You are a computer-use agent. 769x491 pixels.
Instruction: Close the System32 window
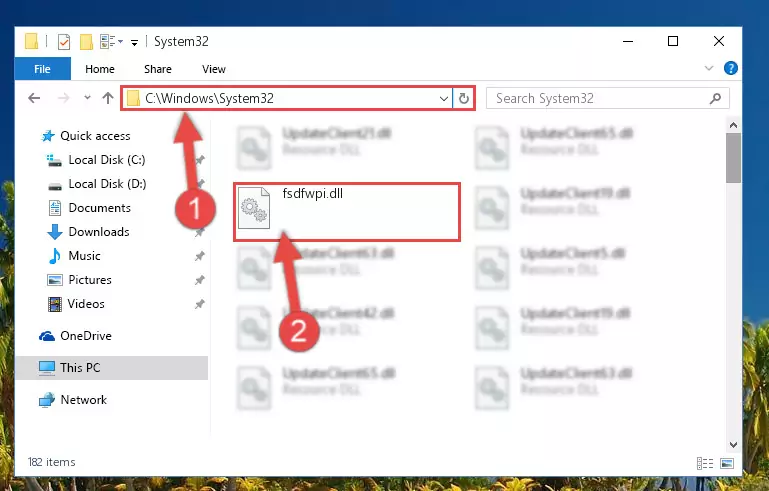[x=718, y=42]
